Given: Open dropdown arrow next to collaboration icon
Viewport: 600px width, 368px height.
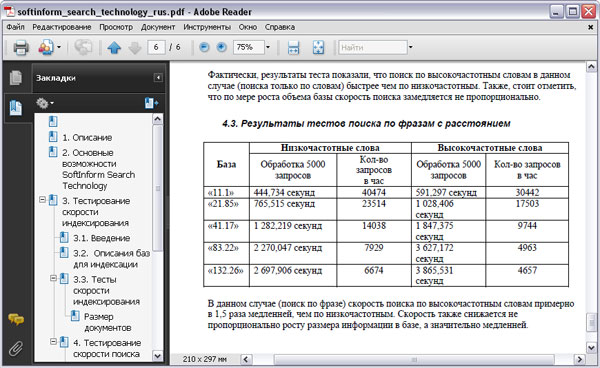Looking at the screenshot, I should 59,47.
